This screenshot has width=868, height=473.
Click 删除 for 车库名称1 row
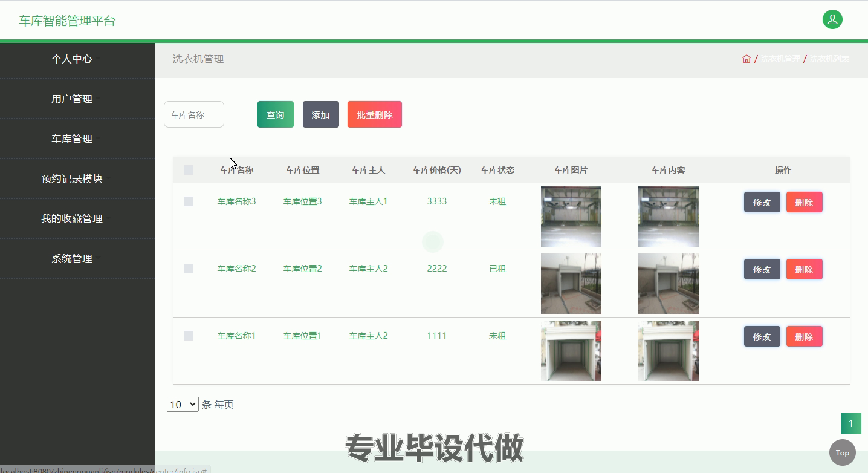(805, 336)
